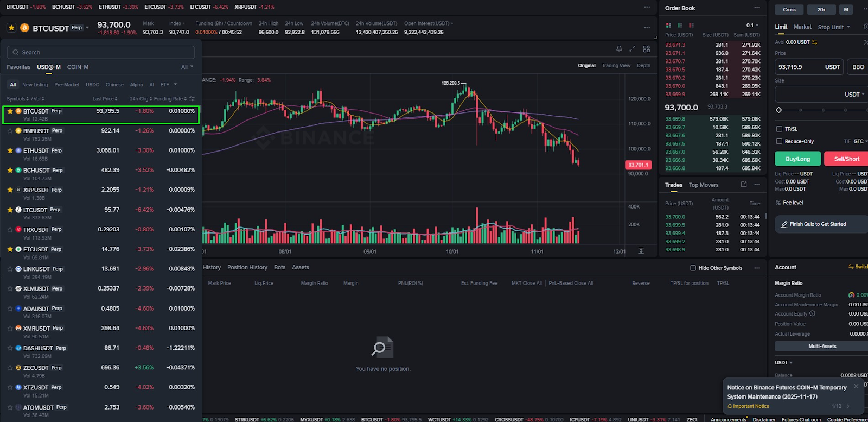Open header stats more options menu
Image resolution: width=868 pixels, height=422 pixels.
pos(647,27)
